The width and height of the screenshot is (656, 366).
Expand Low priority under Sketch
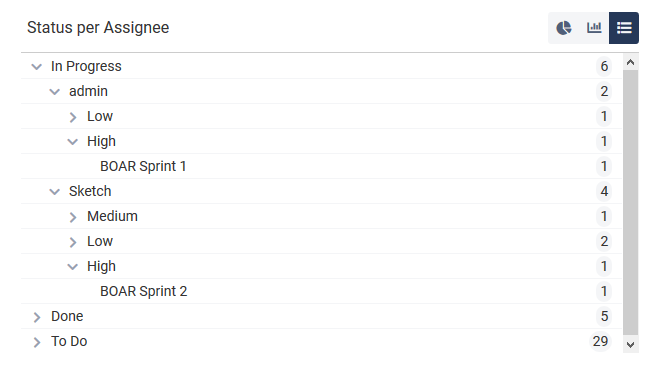pos(73,242)
